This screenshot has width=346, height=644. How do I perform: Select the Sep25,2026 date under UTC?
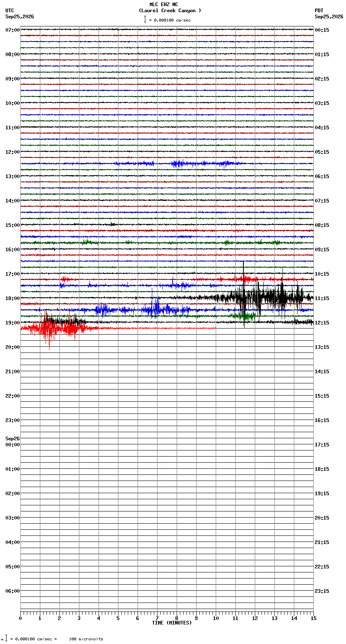20,17
